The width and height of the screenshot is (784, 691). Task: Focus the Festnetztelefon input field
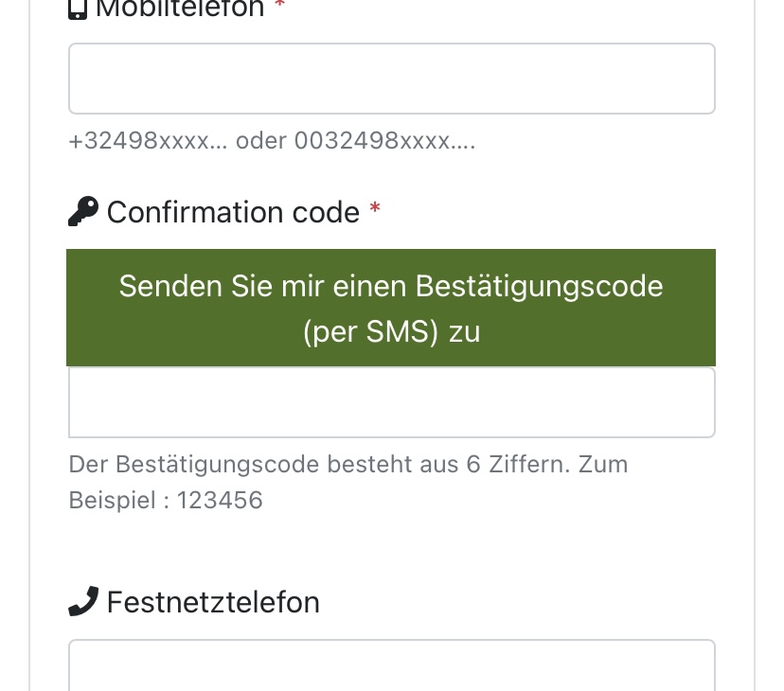[x=391, y=666]
